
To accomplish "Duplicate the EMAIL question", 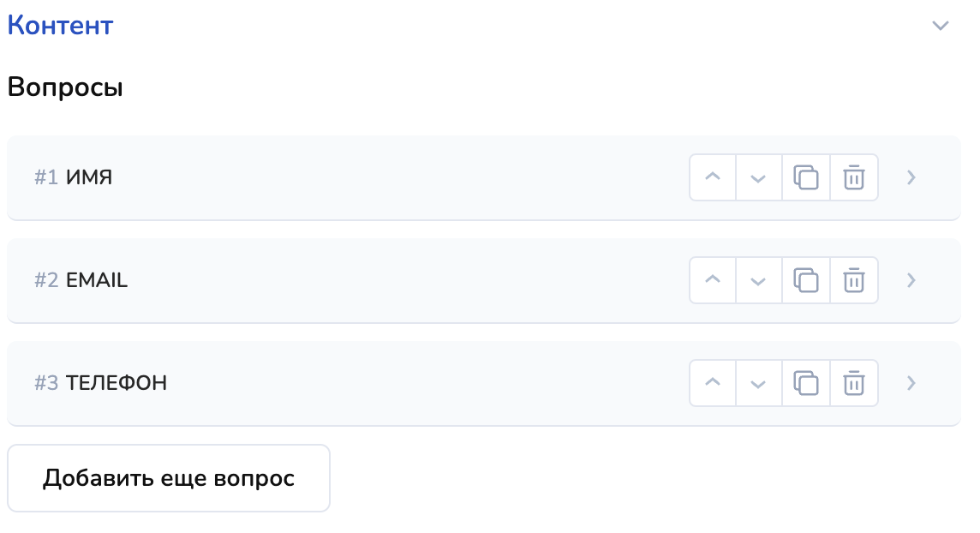I will tap(806, 280).
